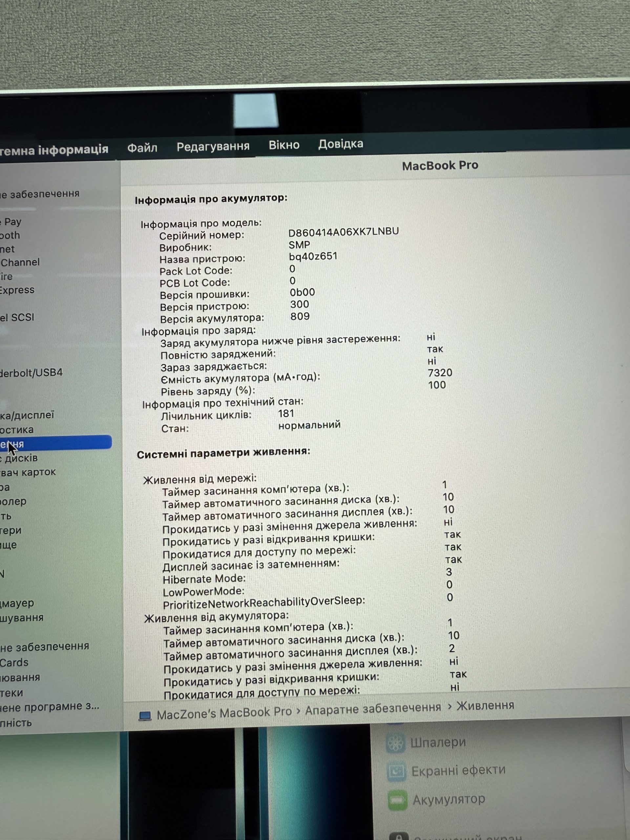Click the battery capacity value 7320
This screenshot has height=840, width=630.
click(x=440, y=372)
